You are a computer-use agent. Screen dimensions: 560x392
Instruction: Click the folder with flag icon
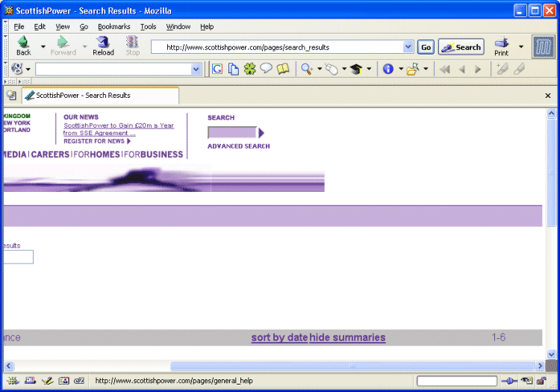(413, 69)
